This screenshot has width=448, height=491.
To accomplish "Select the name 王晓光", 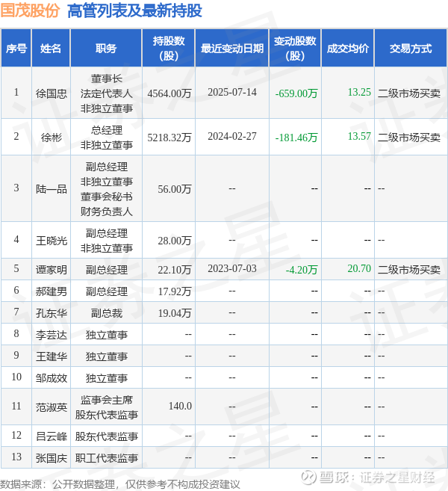I will [x=51, y=241].
